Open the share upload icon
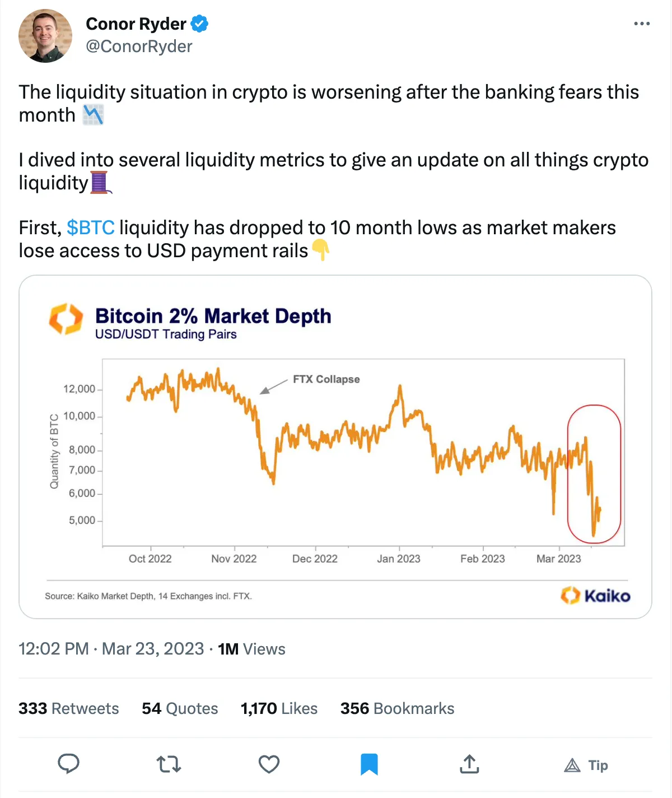Screen dimensions: 672x798 469,764
